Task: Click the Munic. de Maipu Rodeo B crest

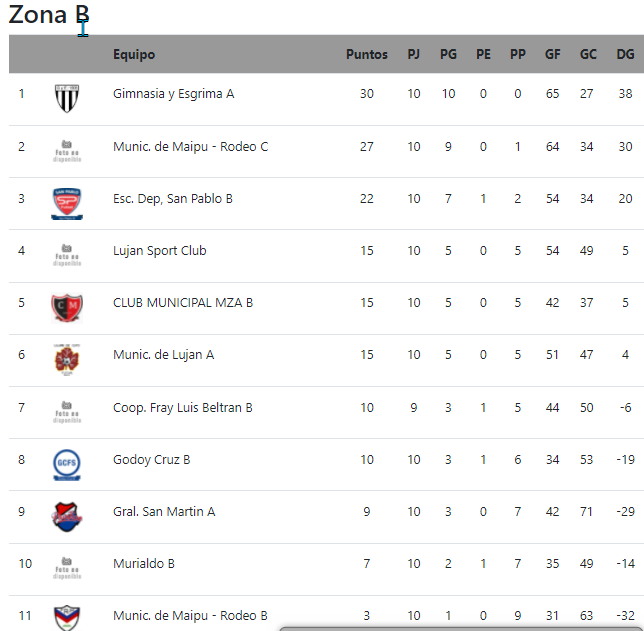Action: (x=67, y=617)
